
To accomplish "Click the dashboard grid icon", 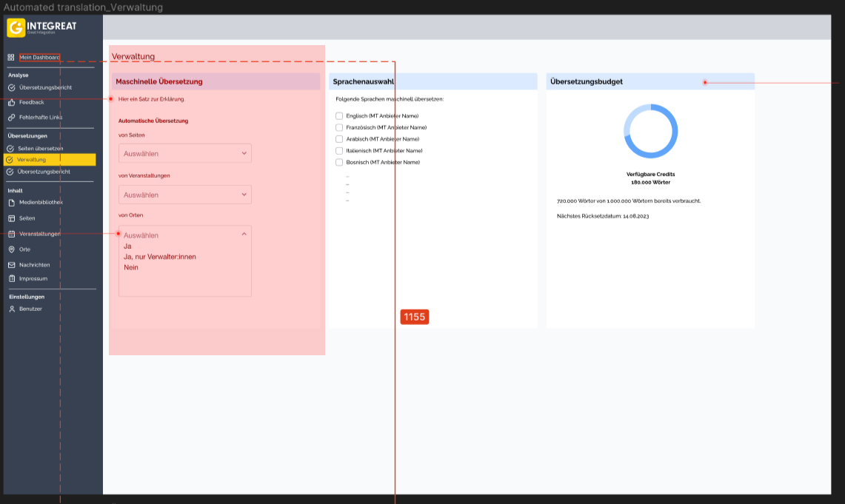I will (x=11, y=57).
